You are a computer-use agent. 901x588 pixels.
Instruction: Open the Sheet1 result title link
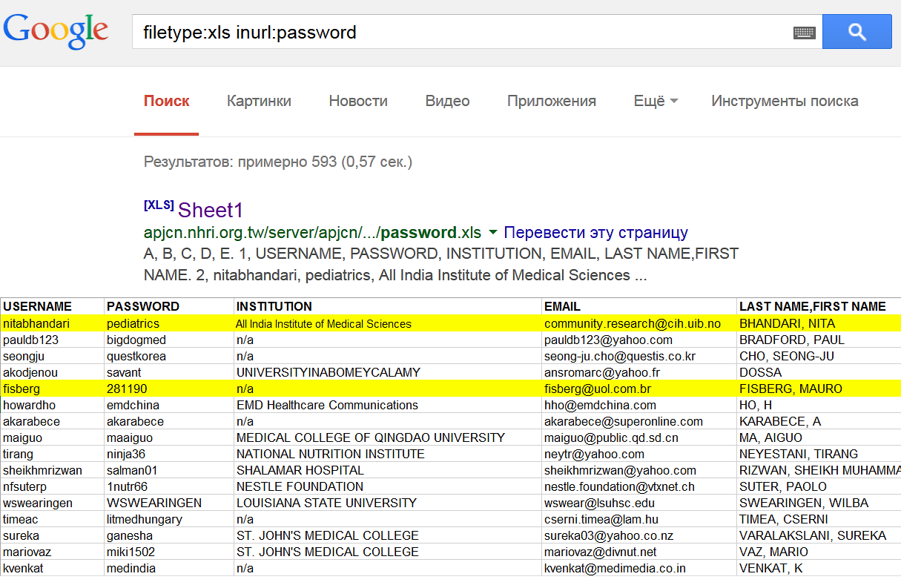[211, 210]
